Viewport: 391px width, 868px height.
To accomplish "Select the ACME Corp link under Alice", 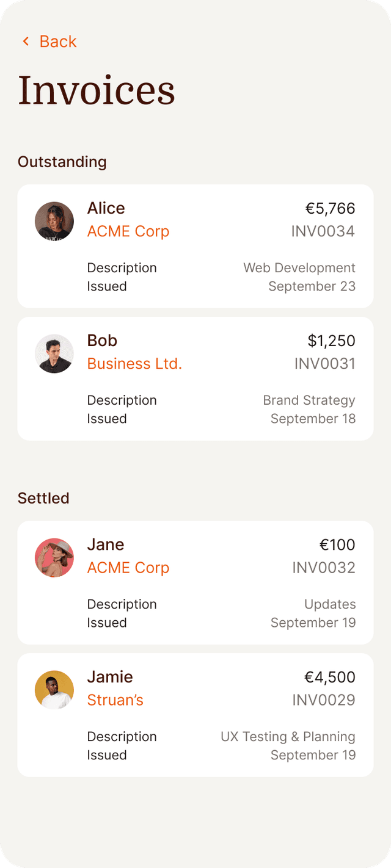I will tap(128, 231).
